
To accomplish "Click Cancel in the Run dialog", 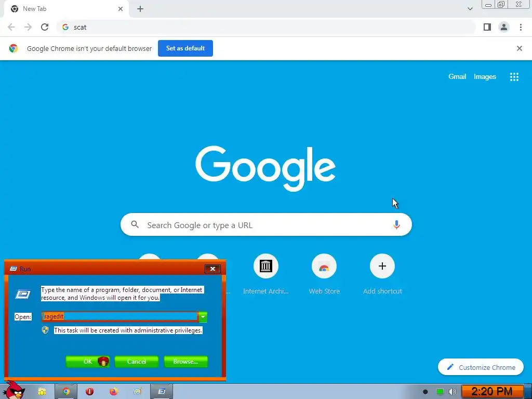I will click(137, 362).
